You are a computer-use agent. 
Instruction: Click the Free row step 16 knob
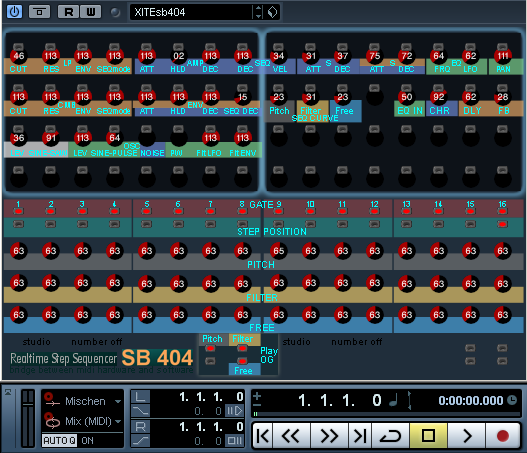pyautogui.click(x=502, y=315)
